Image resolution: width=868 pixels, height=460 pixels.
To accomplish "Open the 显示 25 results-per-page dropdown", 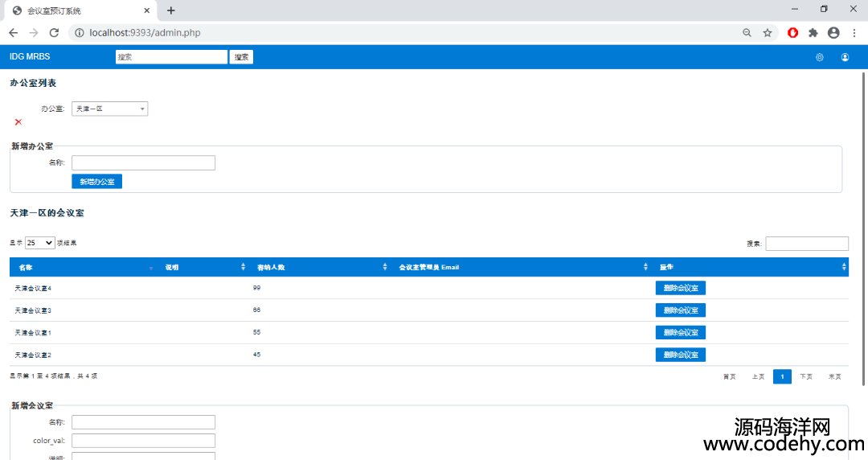I will (x=39, y=243).
